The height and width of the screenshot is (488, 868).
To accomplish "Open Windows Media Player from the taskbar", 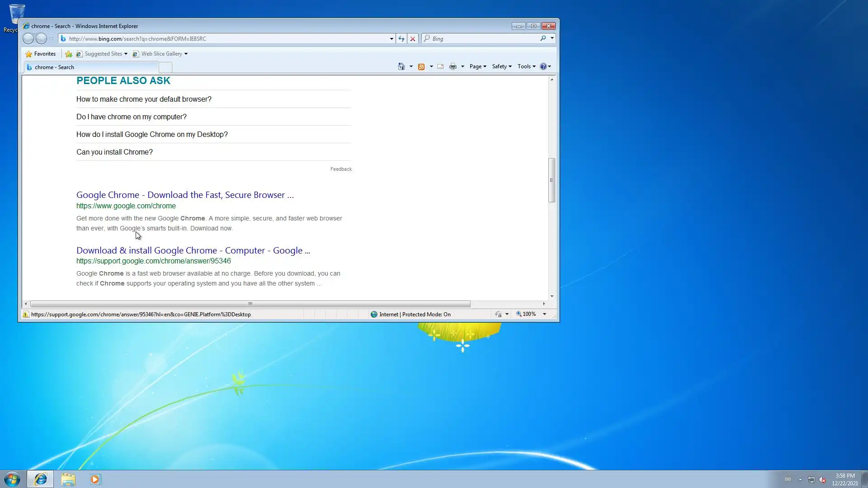I will [95, 479].
